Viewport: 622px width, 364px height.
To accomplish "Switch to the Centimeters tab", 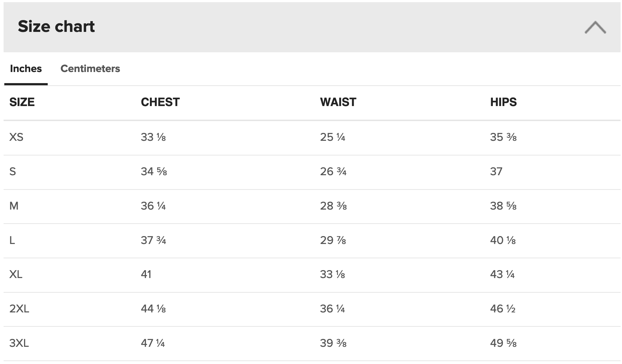I will point(90,68).
